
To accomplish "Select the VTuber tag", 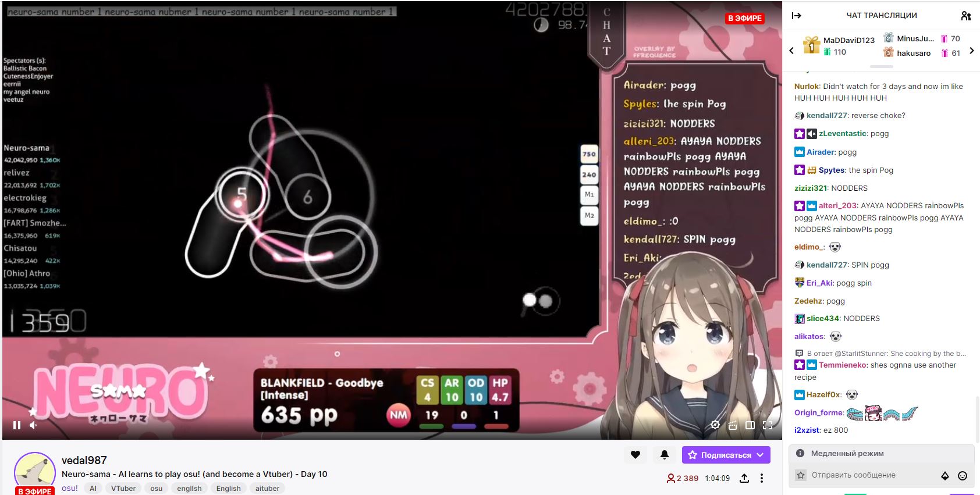I will (x=123, y=488).
